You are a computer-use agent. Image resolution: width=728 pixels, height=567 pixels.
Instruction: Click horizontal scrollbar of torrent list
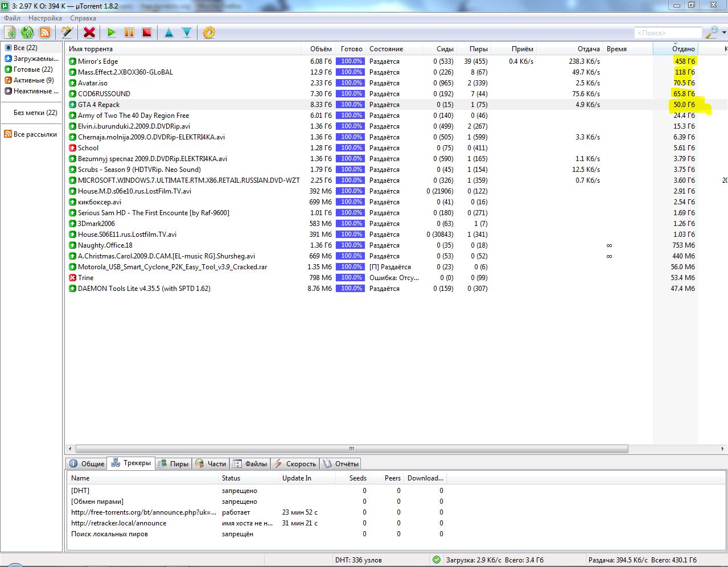pos(352,449)
